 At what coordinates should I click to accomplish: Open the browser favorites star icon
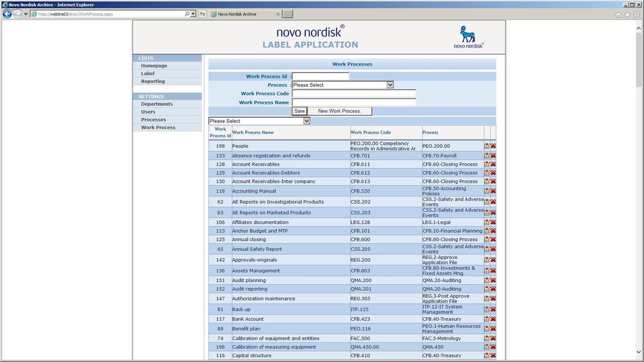[x=627, y=14]
